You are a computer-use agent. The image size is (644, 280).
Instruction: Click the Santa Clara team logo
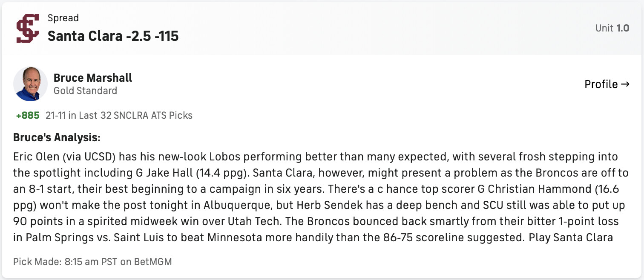(27, 29)
